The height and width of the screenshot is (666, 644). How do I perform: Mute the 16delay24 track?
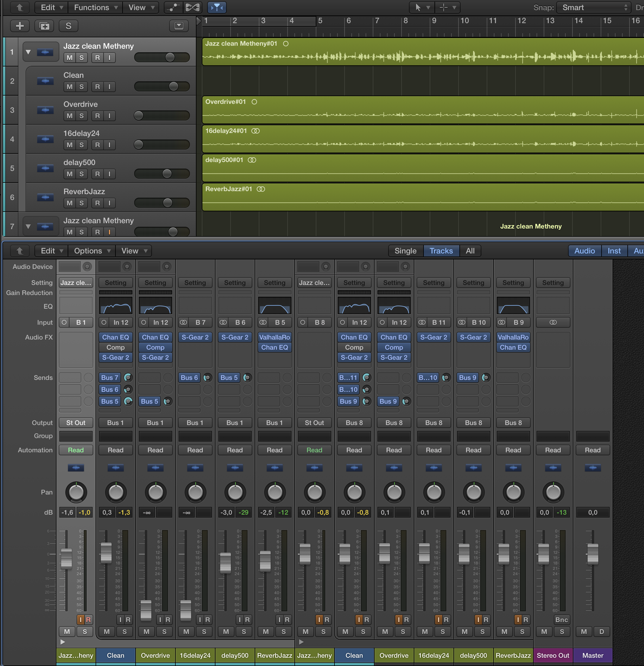(x=70, y=145)
